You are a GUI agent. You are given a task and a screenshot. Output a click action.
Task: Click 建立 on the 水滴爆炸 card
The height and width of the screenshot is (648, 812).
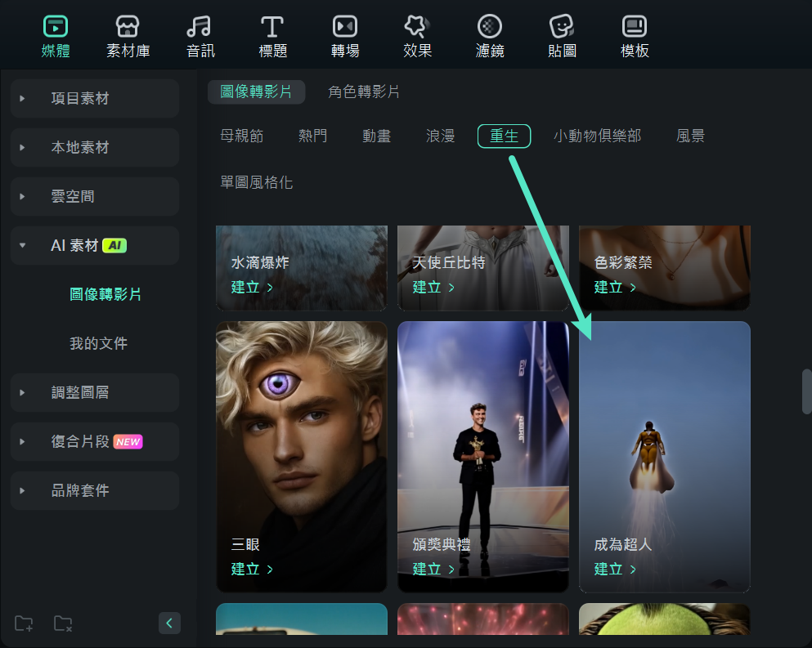coord(252,288)
